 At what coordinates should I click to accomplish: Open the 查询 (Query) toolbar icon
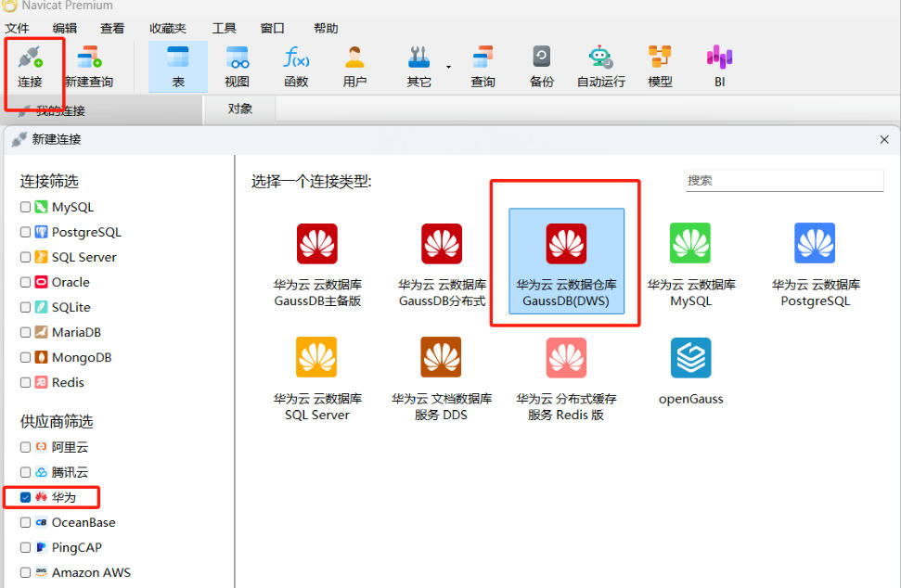coord(483,67)
